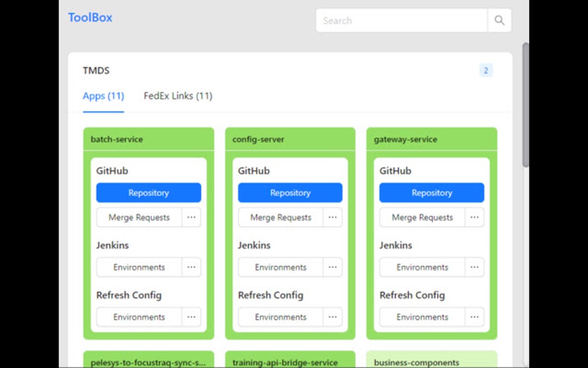View Merge Requests for batch-service
This screenshot has height=368, width=588.
(138, 217)
